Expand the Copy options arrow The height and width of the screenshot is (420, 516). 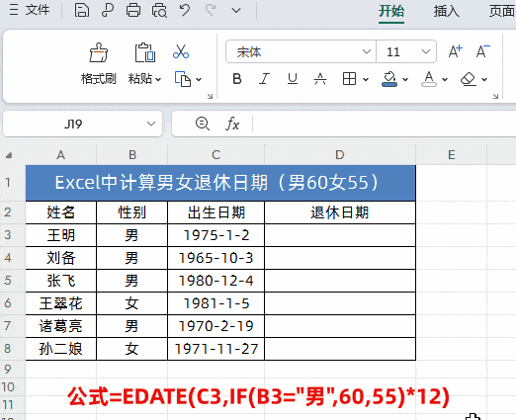[x=199, y=79]
